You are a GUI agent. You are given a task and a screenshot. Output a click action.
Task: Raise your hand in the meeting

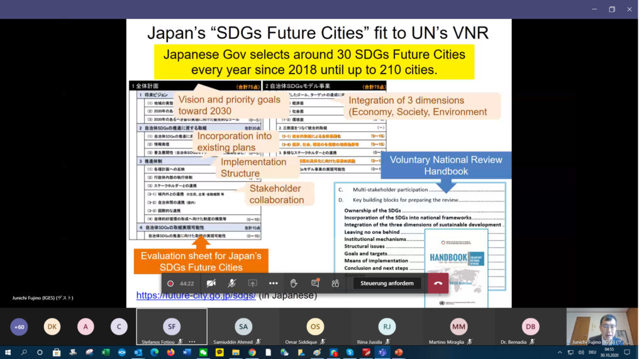[x=294, y=284]
